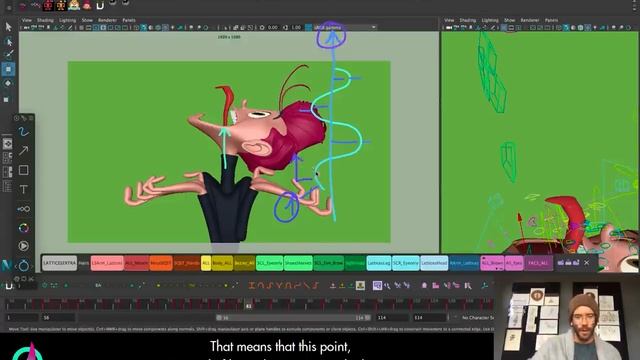Select the Scale tool in toolbox
This screenshot has width=640, height=360.
(7, 99)
